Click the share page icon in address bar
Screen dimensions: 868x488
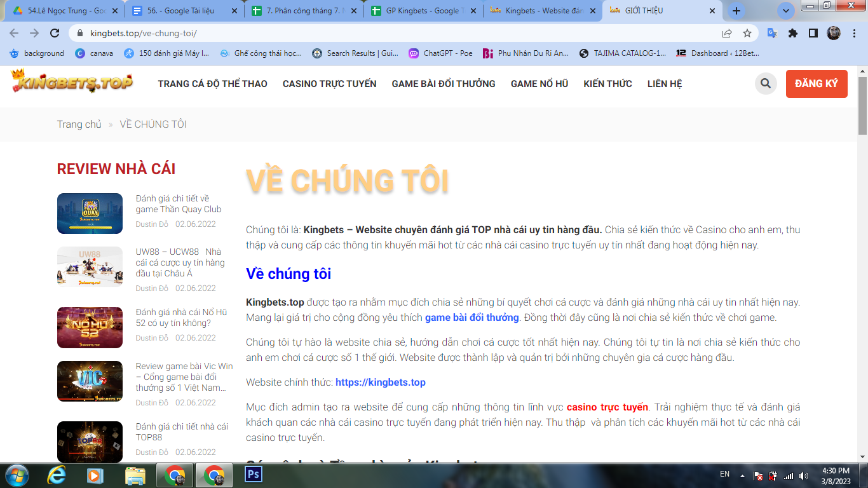(x=727, y=34)
